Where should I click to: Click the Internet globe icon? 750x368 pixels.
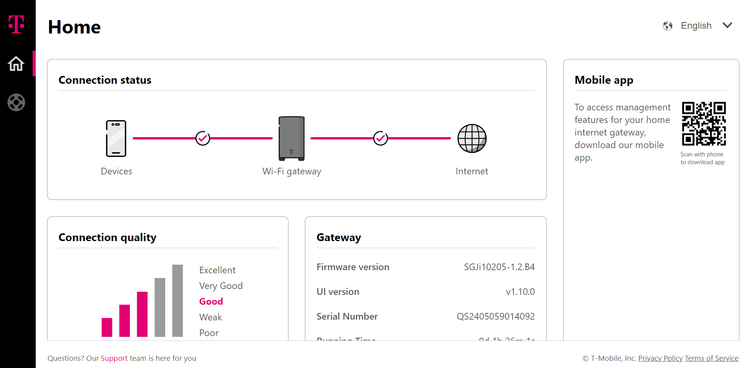pos(472,138)
